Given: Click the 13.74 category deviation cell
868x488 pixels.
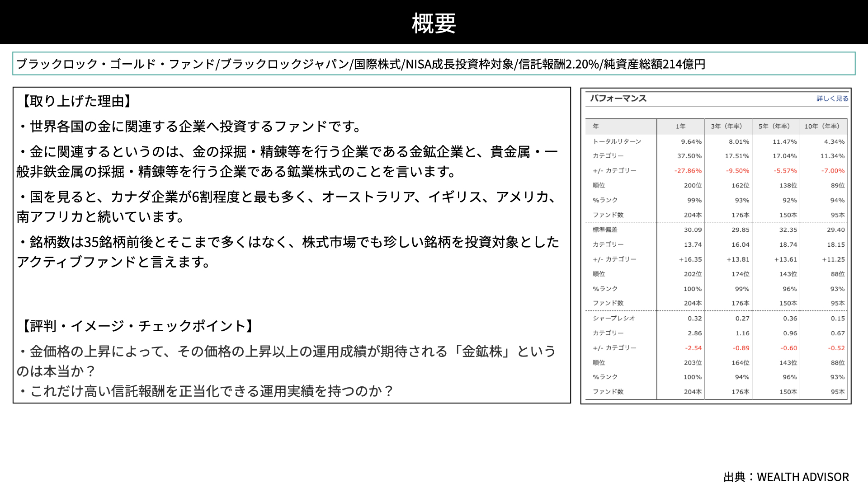Looking at the screenshot, I should tap(693, 244).
